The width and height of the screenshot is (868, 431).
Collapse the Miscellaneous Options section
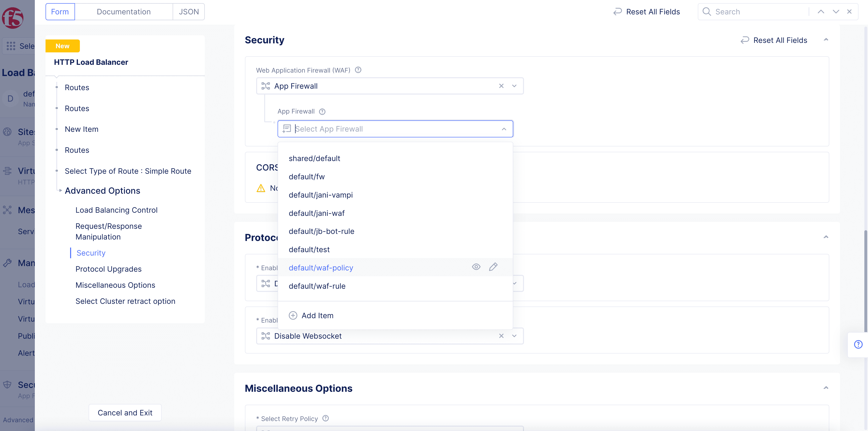[x=826, y=388]
